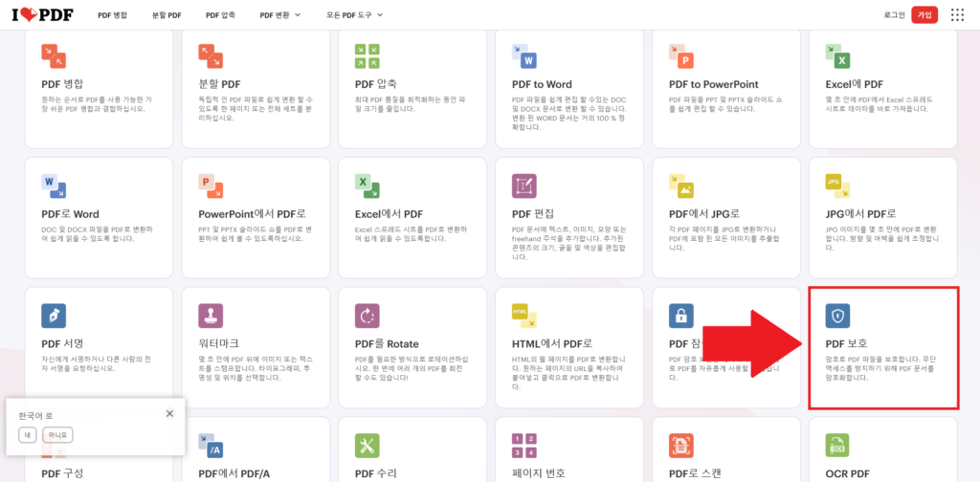Click the PDF로 Word title text
This screenshot has width=980, height=482.
tap(70, 214)
